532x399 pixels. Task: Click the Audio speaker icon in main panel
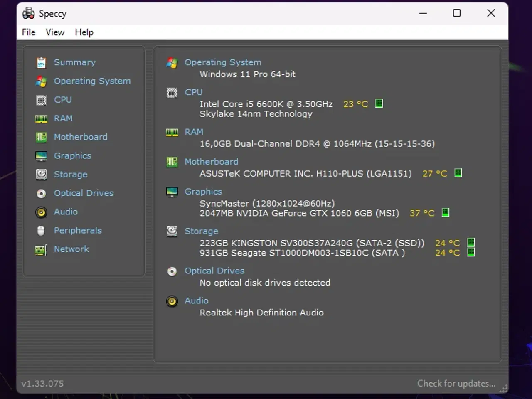click(172, 301)
